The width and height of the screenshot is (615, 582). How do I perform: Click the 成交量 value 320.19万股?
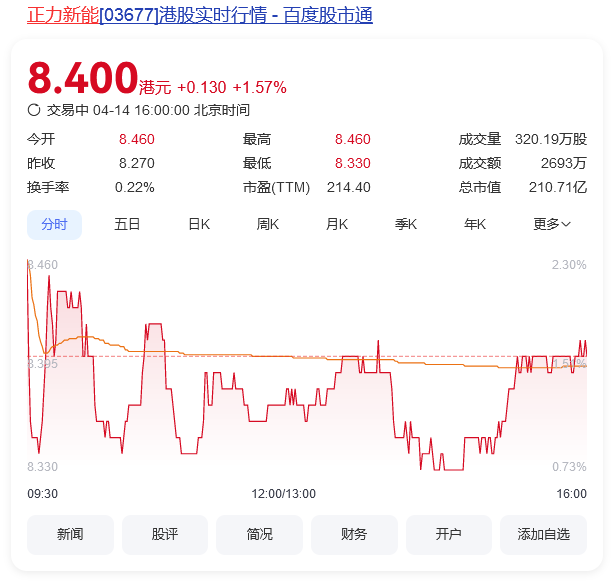[x=551, y=139]
